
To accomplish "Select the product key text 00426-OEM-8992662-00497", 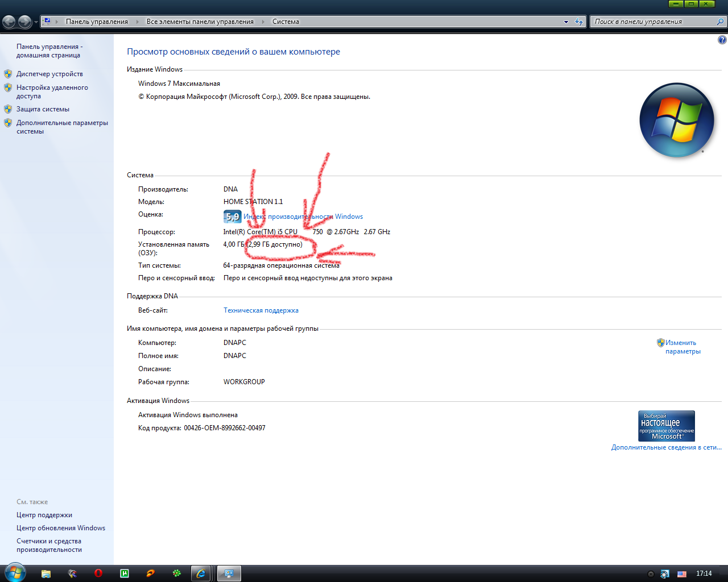I will [x=225, y=428].
